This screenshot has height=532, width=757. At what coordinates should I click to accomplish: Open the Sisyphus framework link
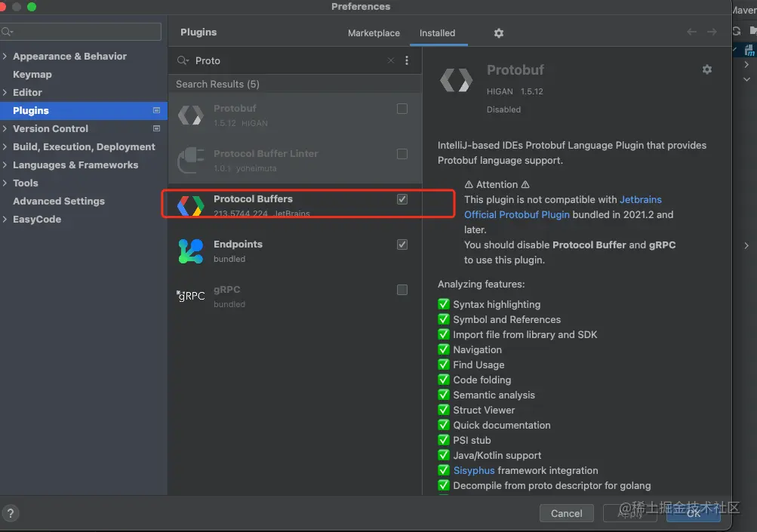474,470
